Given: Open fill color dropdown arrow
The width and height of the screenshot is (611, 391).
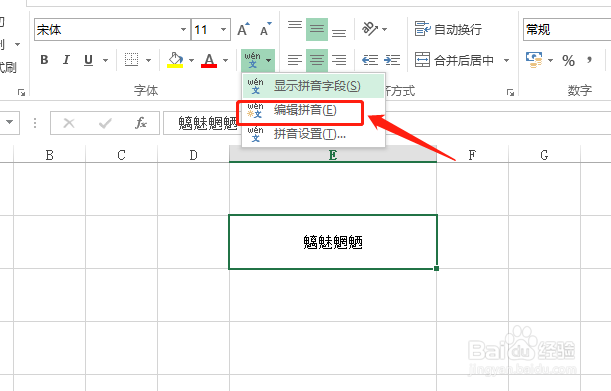Looking at the screenshot, I should [191, 60].
